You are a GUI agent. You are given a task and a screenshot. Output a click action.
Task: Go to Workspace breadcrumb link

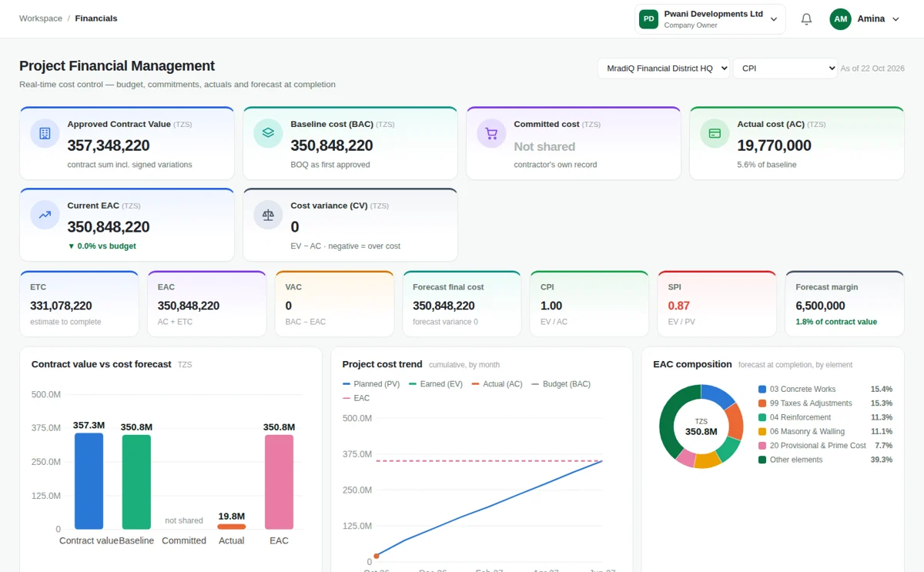point(41,18)
